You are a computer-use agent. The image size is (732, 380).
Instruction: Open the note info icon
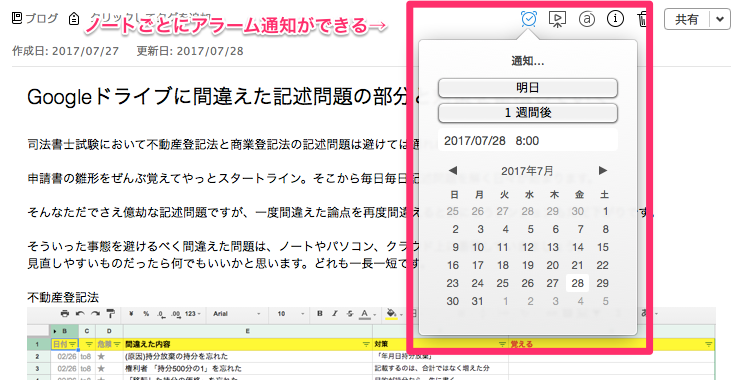point(615,19)
